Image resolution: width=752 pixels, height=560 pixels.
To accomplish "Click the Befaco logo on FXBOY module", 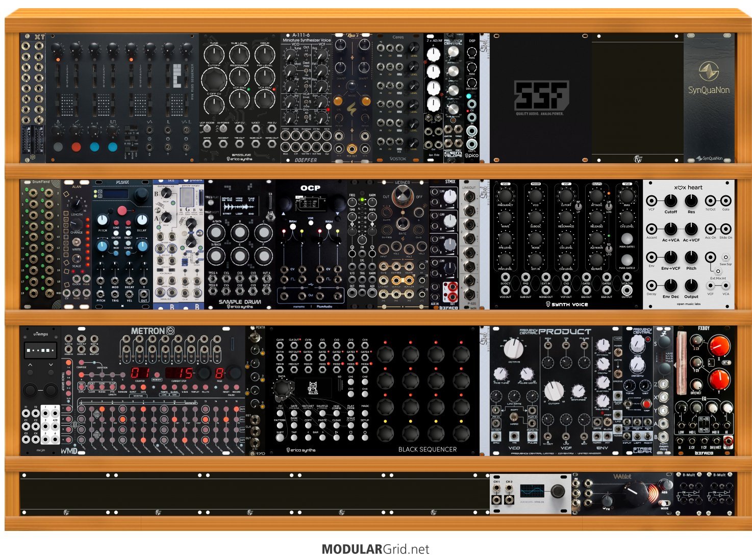I will 704,453.
